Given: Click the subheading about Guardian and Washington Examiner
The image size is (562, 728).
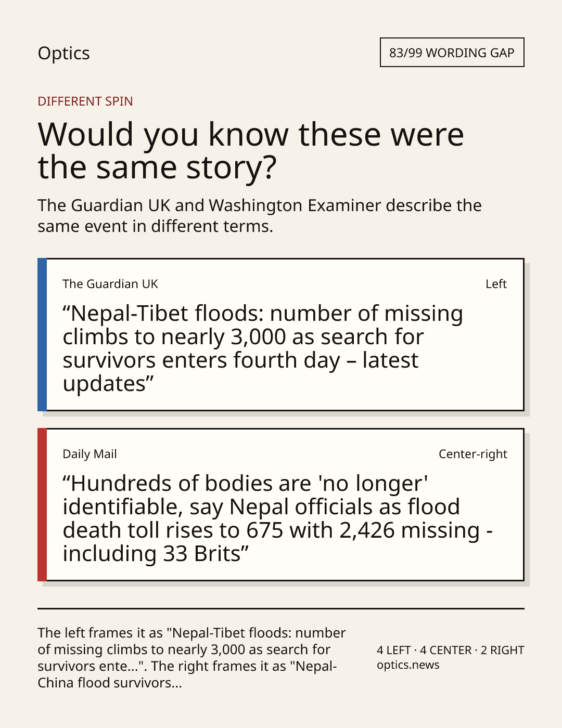Looking at the screenshot, I should [x=260, y=216].
